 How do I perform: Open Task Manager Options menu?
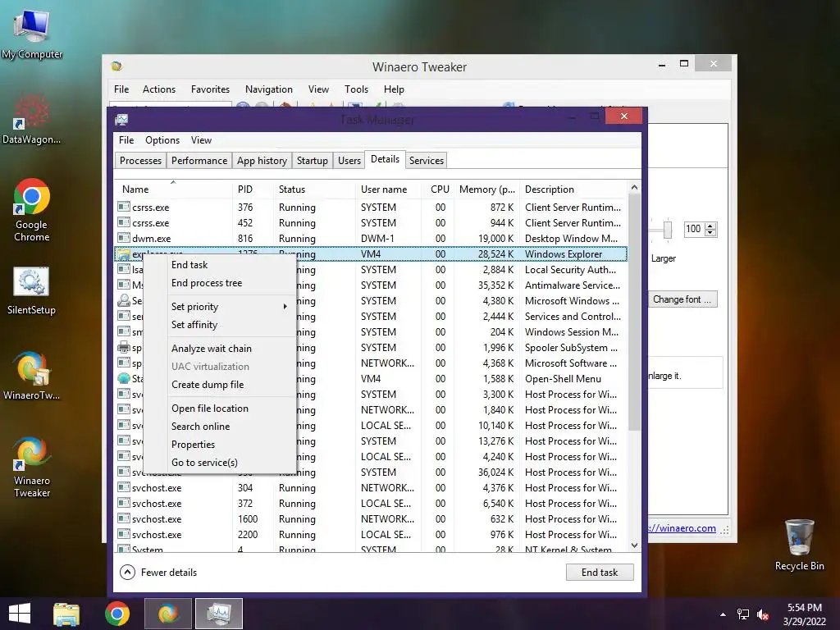[x=162, y=139]
